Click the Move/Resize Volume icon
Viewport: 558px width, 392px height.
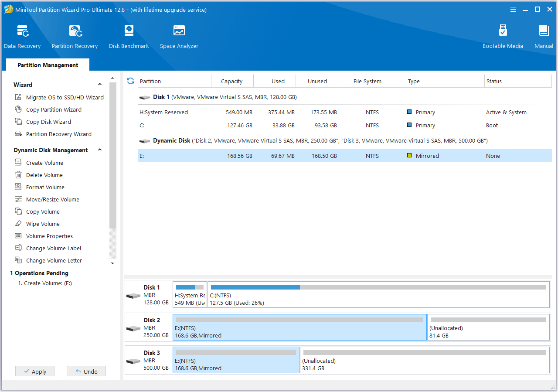(x=18, y=199)
